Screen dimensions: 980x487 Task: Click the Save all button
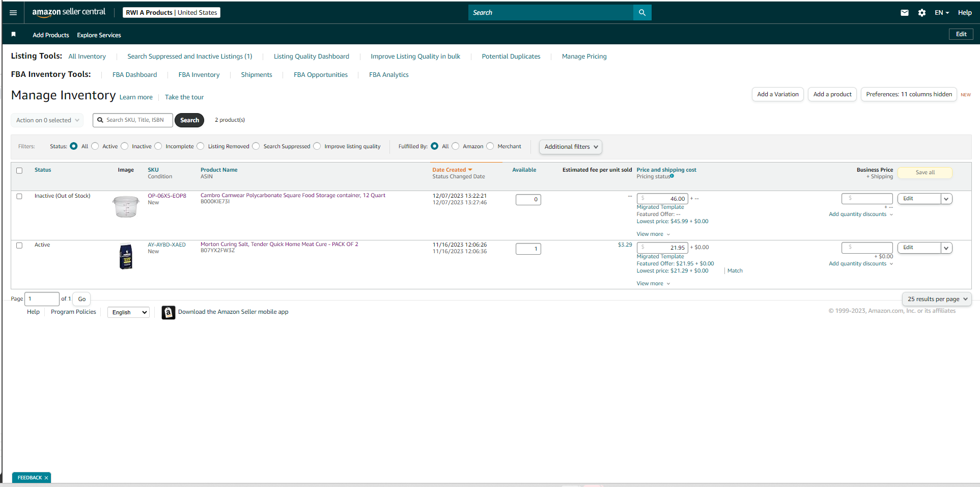925,173
